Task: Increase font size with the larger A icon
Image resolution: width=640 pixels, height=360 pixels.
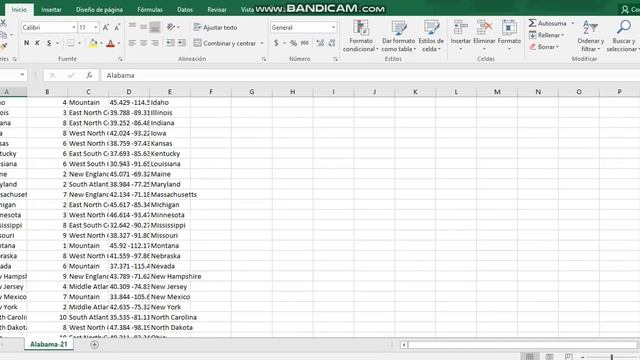Action: [106, 27]
